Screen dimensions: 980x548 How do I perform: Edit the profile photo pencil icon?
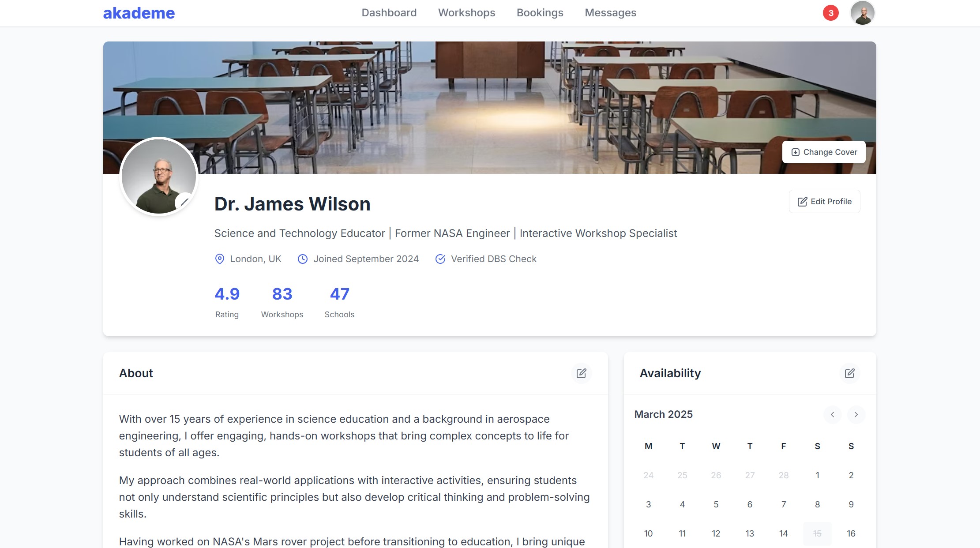pyautogui.click(x=184, y=202)
